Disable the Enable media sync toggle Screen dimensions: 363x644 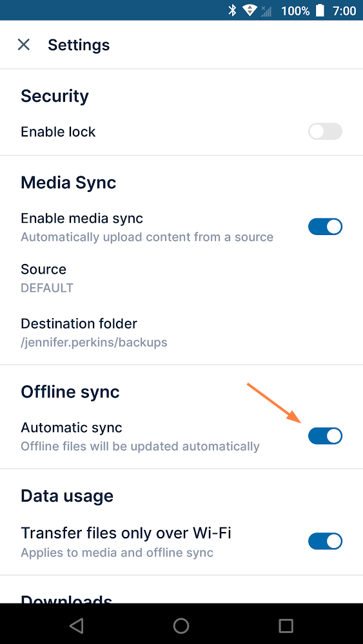[x=325, y=227]
